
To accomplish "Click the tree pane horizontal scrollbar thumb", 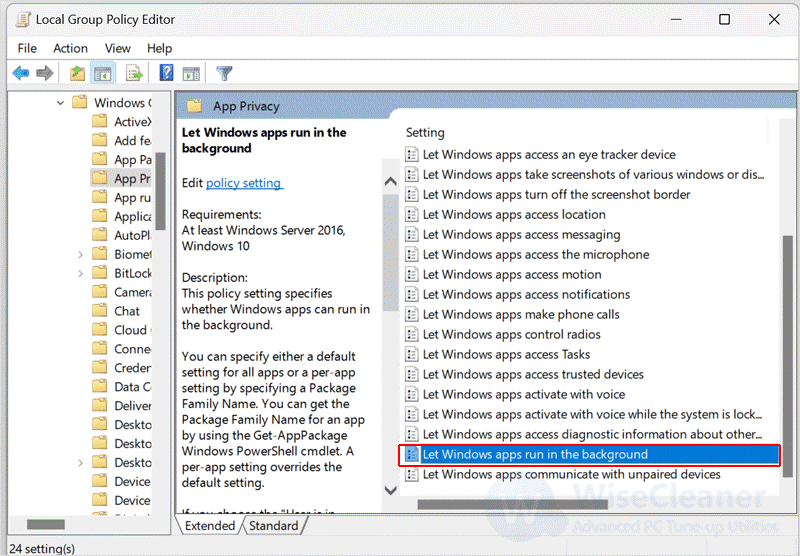I will (x=46, y=524).
